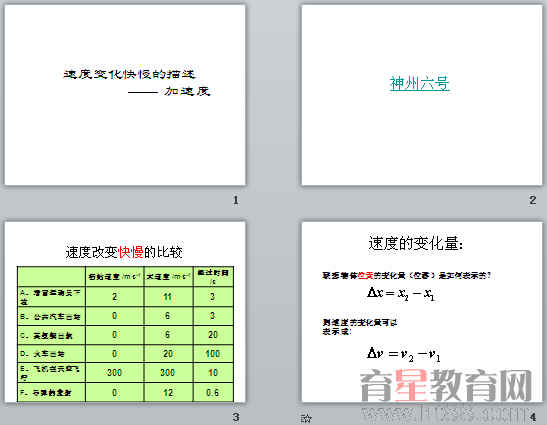547x425 pixels.
Task: Click the slide number 1 label
Action: [236, 200]
